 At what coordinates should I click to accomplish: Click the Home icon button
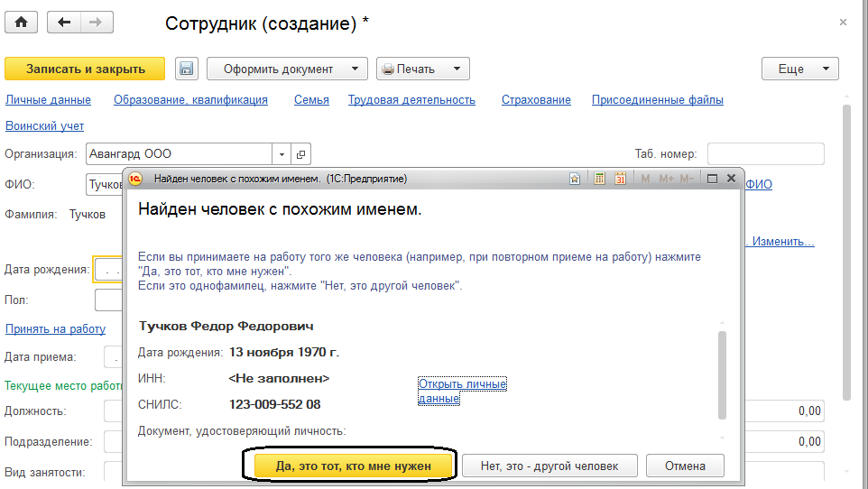[21, 23]
